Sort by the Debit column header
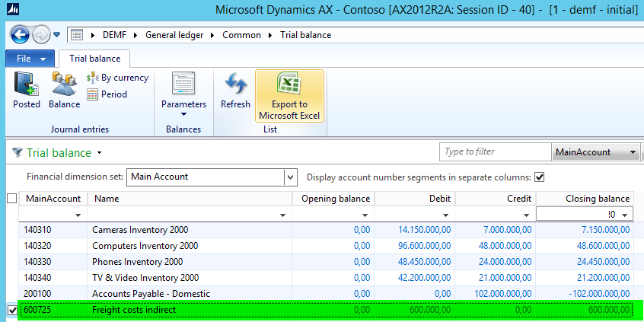 point(414,199)
